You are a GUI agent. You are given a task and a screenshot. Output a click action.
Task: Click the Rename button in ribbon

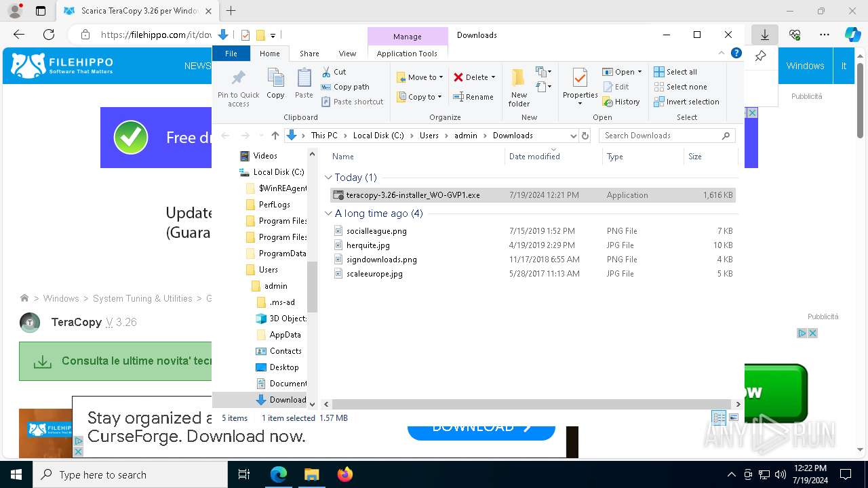[473, 97]
